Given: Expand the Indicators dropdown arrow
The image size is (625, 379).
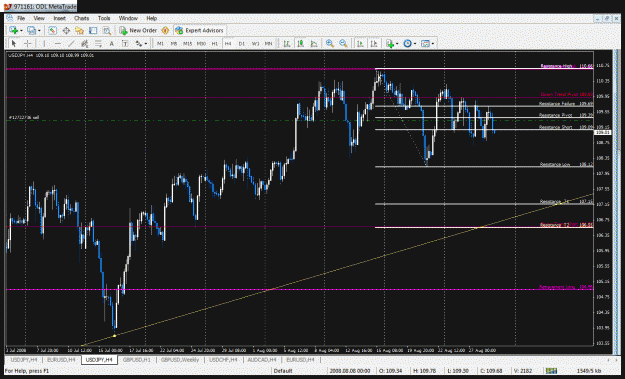Looking at the screenshot, I should click(397, 44).
